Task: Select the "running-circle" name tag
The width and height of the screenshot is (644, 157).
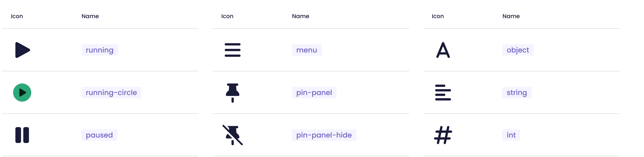Action: point(111,93)
